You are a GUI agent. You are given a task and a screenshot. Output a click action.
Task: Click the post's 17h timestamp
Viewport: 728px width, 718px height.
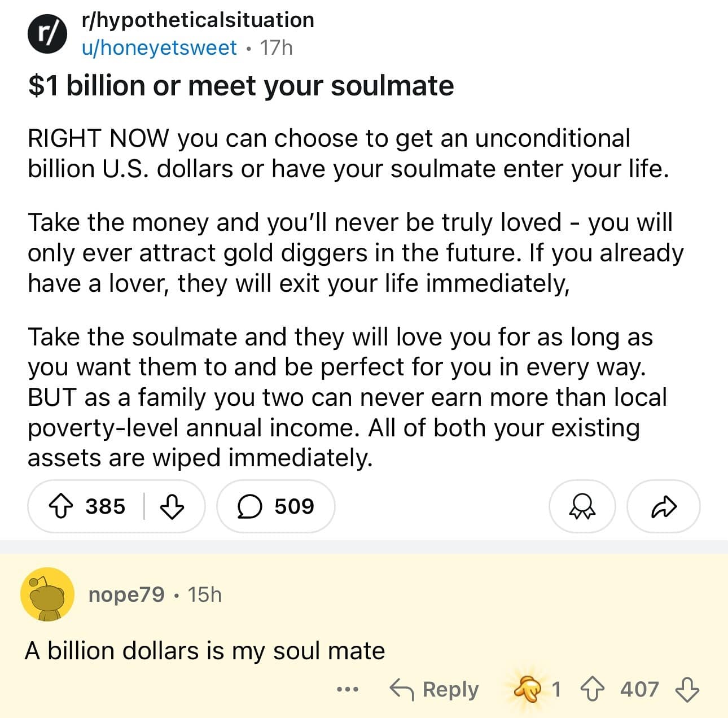277,48
